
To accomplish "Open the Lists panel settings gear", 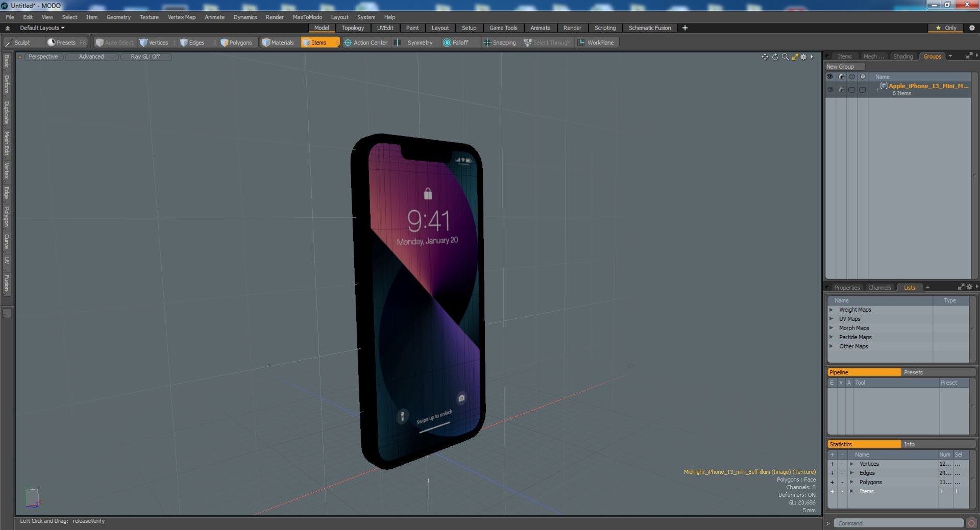I will point(969,287).
